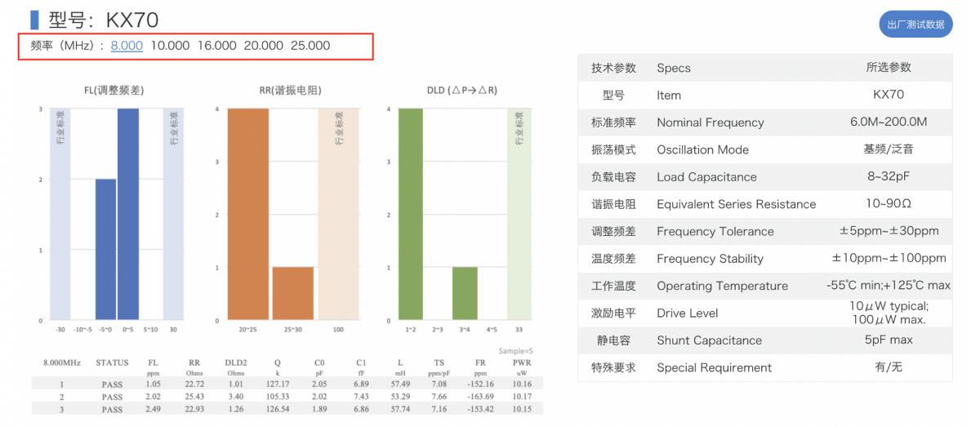Open the 出厂测试数据 button
Image resolution: width=980 pixels, height=427 pixels.
click(x=915, y=24)
